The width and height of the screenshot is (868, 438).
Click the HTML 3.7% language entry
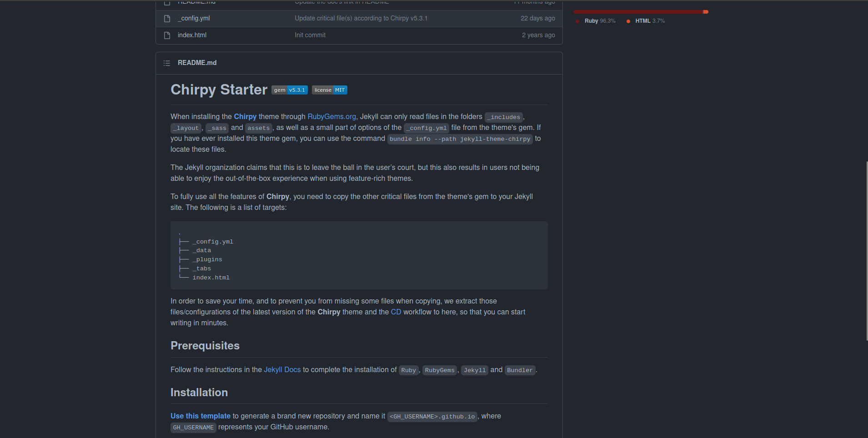click(x=646, y=21)
